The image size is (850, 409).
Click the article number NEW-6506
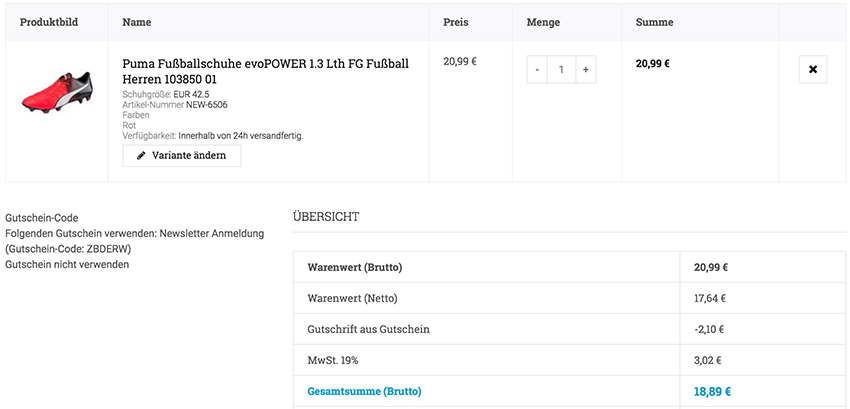(208, 104)
